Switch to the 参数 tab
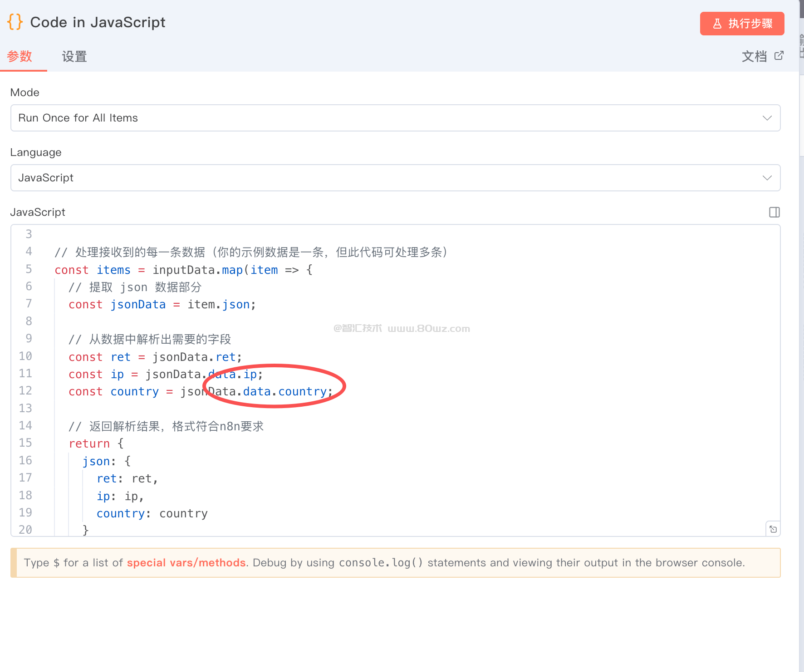The width and height of the screenshot is (804, 672). 20,57
